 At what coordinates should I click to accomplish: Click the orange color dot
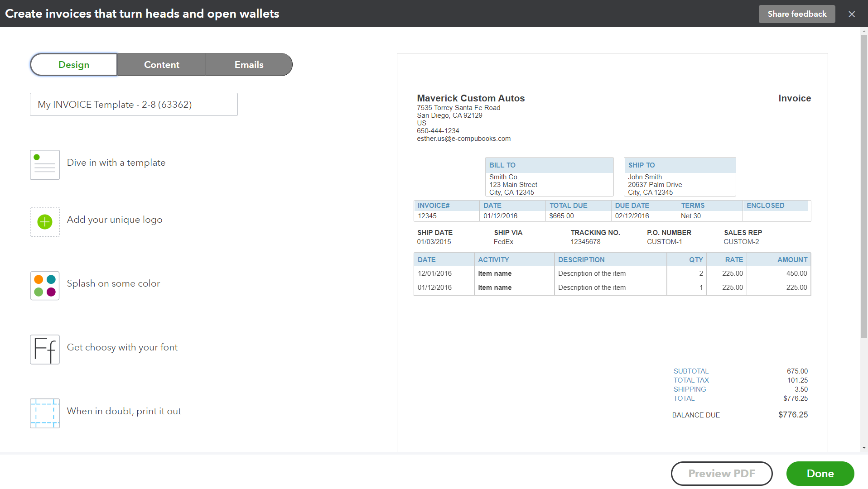click(x=39, y=279)
